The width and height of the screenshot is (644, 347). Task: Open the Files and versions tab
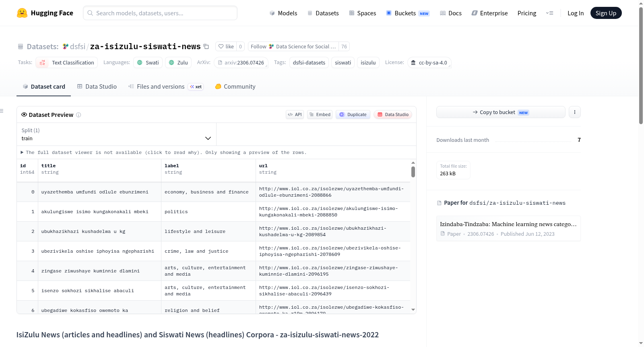coord(166,87)
